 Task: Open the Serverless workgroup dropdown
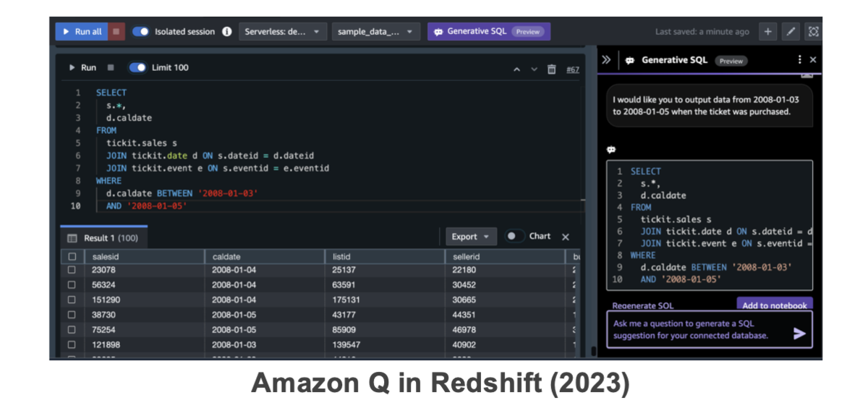point(283,32)
